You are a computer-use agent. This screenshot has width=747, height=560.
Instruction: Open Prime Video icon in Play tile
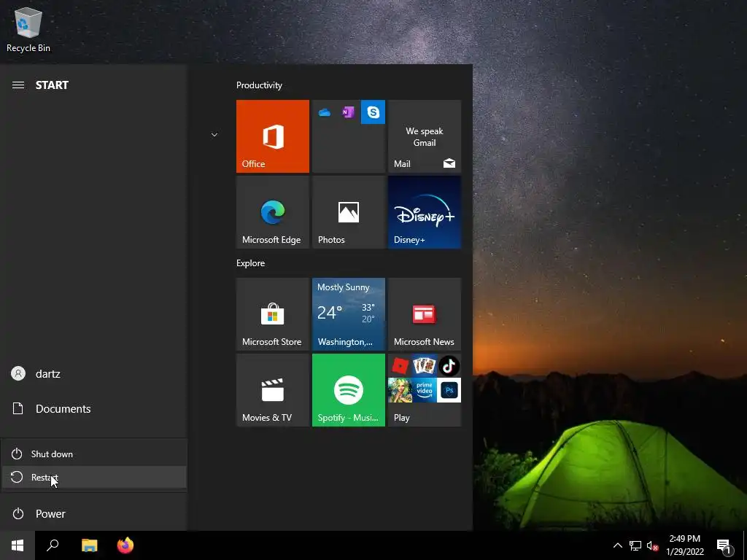pos(425,391)
